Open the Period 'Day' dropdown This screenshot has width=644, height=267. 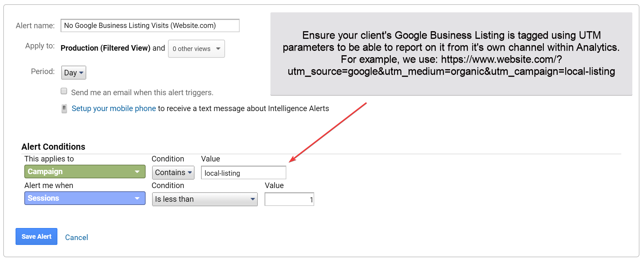[74, 72]
